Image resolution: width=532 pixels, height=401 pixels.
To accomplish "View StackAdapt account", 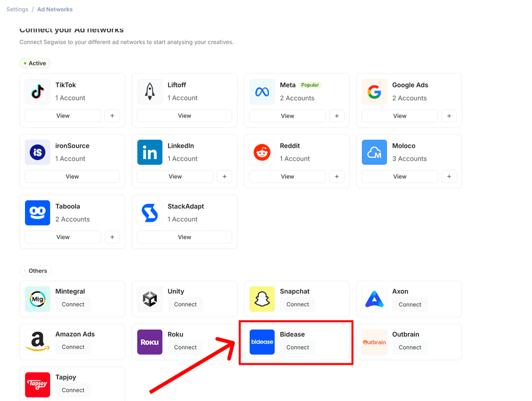I will (185, 237).
